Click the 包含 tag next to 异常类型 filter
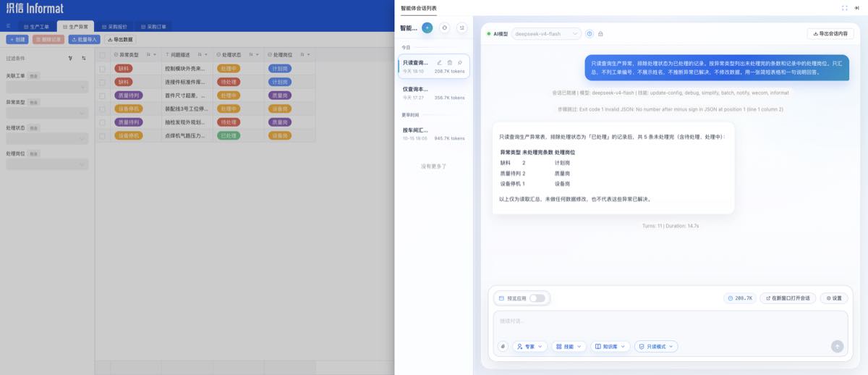Viewport: 868px width, 375px height. pos(34,101)
